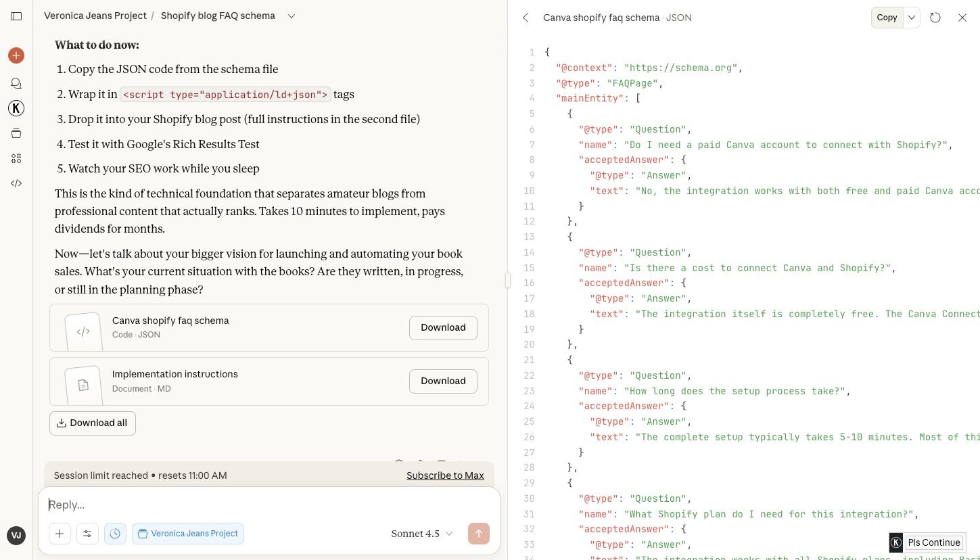Click the code file icon on the Canva schema card
The image size is (980, 560).
point(83,331)
